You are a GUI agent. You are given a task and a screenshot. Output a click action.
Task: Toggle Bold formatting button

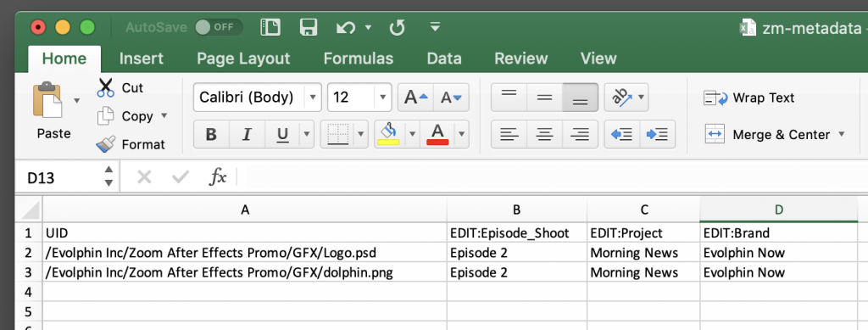pyautogui.click(x=211, y=135)
